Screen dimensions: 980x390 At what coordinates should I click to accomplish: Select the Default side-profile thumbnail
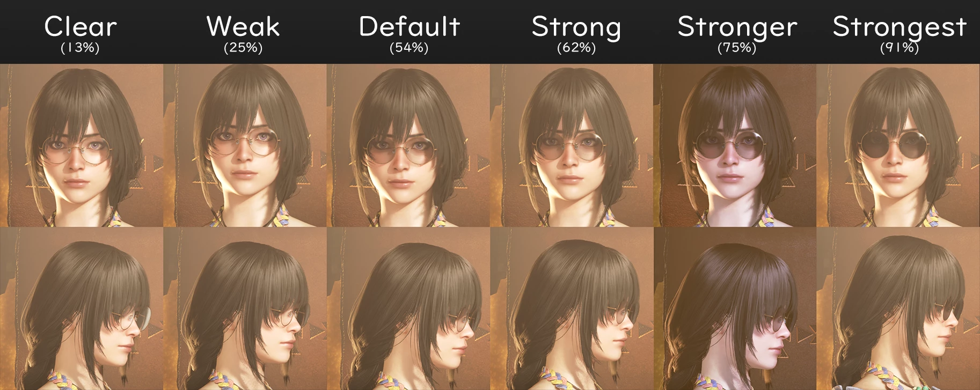pos(408,308)
